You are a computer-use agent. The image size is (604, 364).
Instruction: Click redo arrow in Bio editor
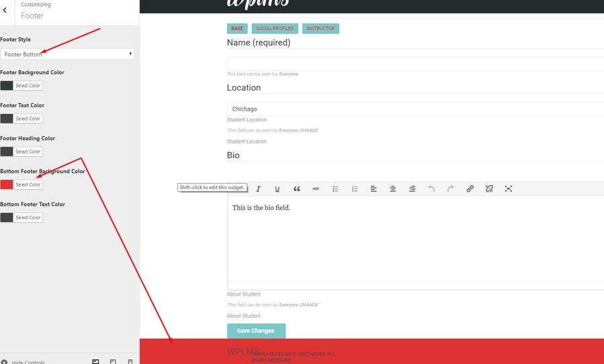click(451, 188)
